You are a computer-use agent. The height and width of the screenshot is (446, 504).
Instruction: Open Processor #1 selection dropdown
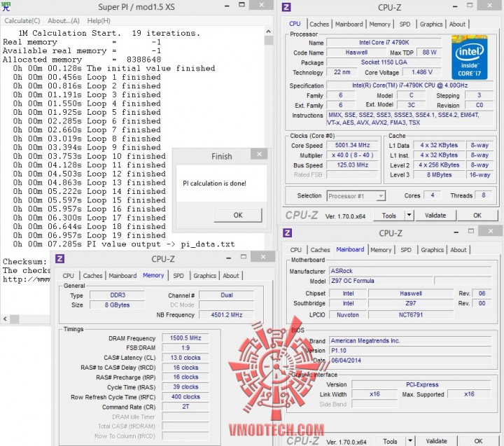[x=356, y=196]
